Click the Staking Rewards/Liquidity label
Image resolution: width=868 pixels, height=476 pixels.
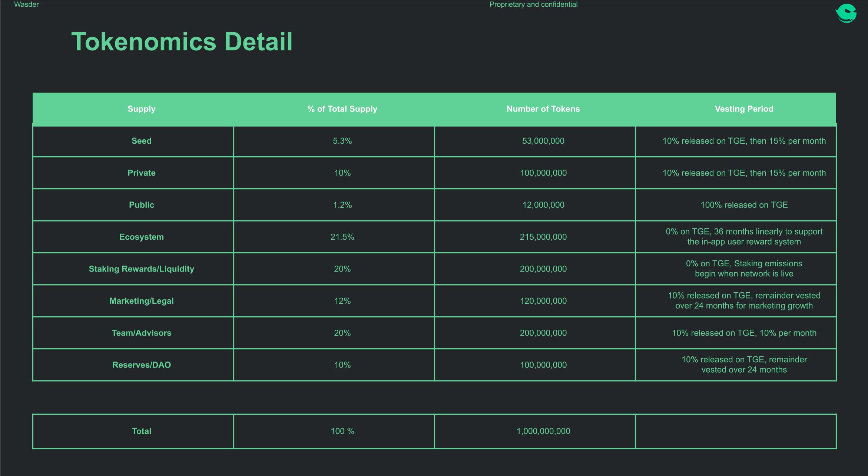pyautogui.click(x=142, y=269)
